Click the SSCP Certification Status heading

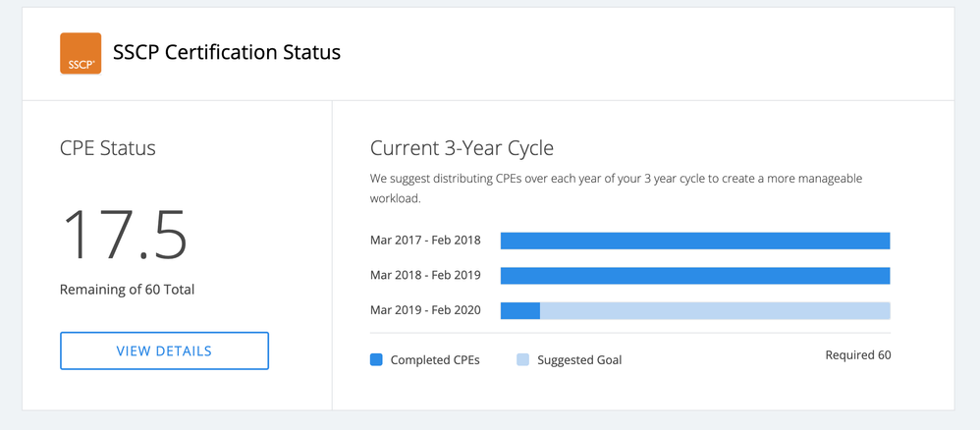[x=227, y=53]
